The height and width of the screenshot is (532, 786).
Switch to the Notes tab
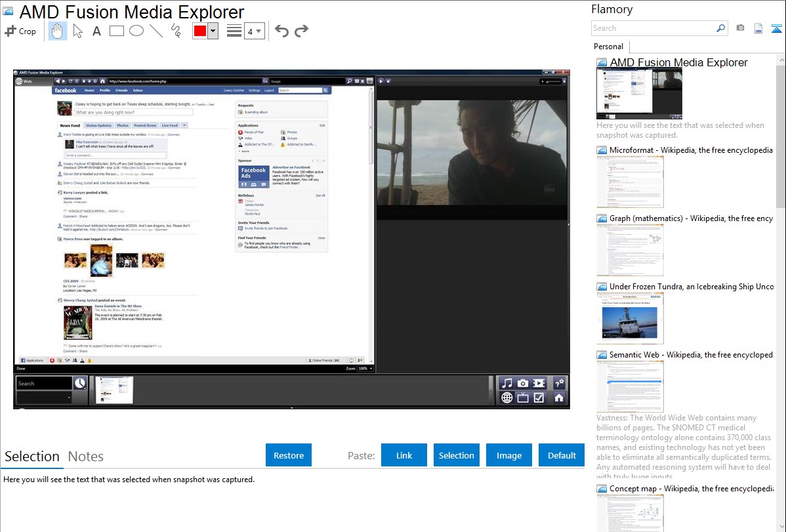coord(86,457)
